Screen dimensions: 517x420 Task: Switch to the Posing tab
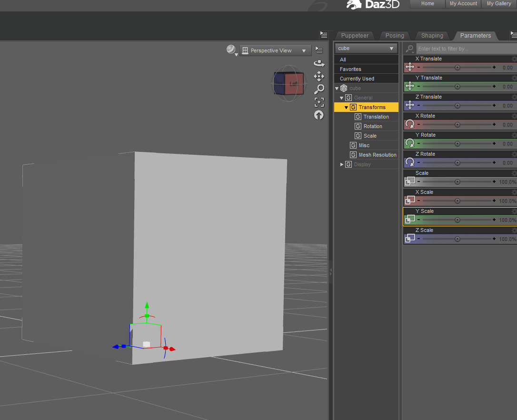coord(394,36)
